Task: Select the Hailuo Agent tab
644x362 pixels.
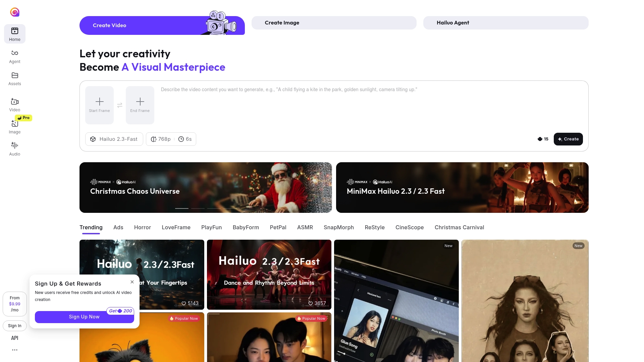Action: pos(506,23)
